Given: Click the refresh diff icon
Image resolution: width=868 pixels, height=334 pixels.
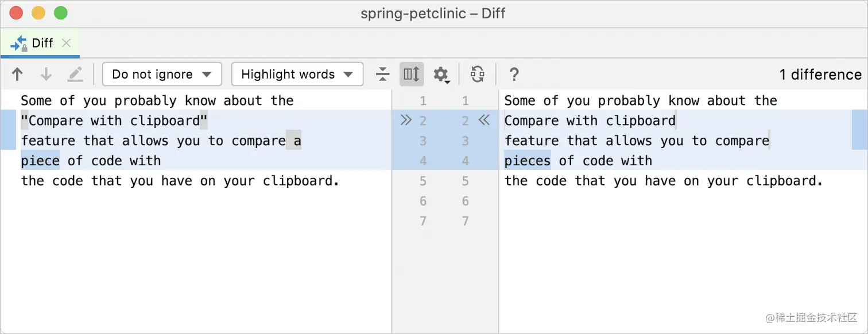Looking at the screenshot, I should (477, 74).
